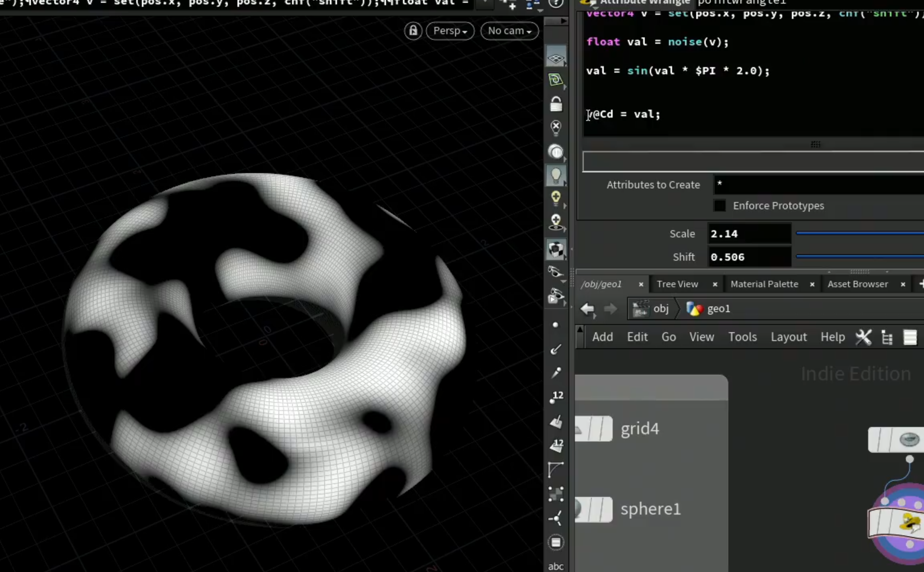924x572 pixels.
Task: Open the Material Palette tab
Action: click(x=764, y=284)
